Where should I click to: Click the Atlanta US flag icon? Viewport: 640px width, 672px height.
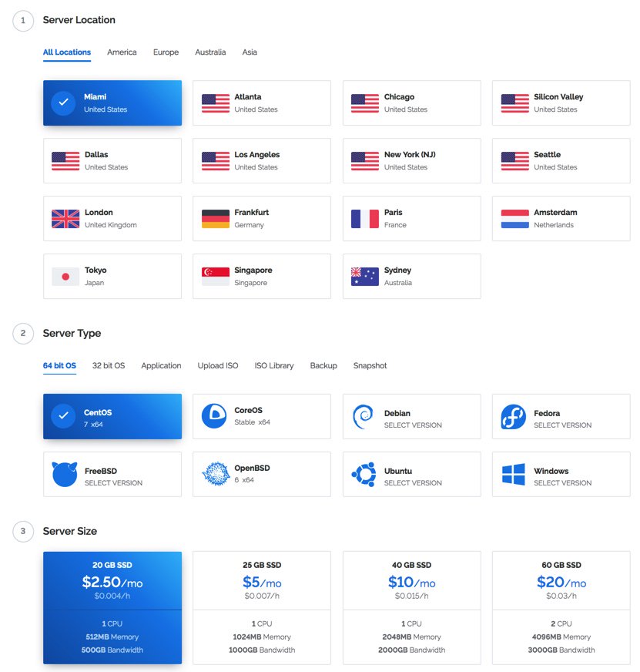coord(216,102)
